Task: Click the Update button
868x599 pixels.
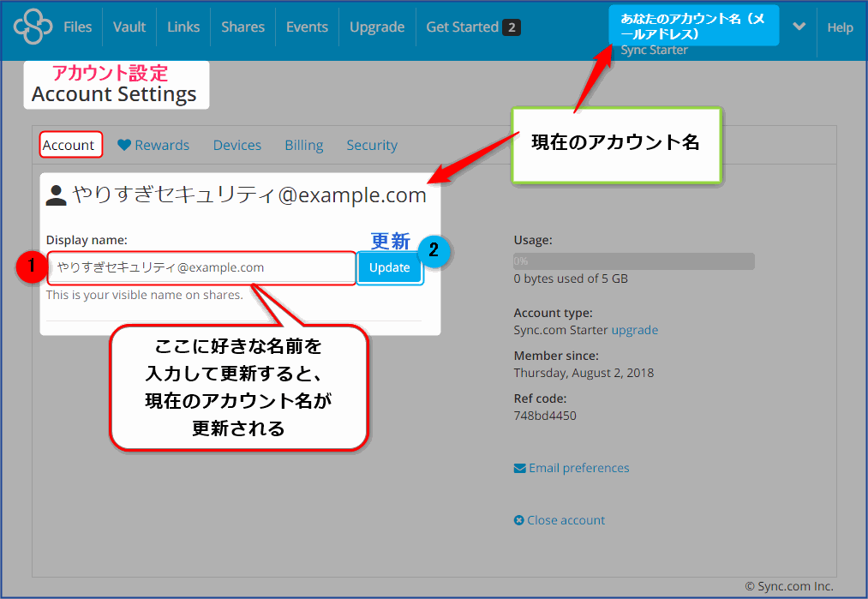Action: click(x=390, y=268)
